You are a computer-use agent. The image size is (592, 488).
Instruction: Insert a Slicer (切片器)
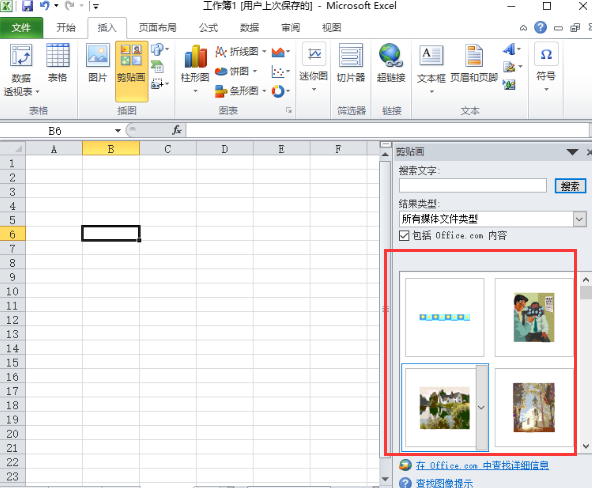click(351, 63)
